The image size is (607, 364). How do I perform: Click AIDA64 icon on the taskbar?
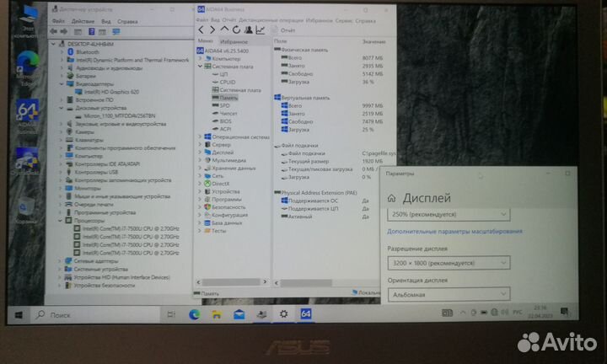pos(306,314)
